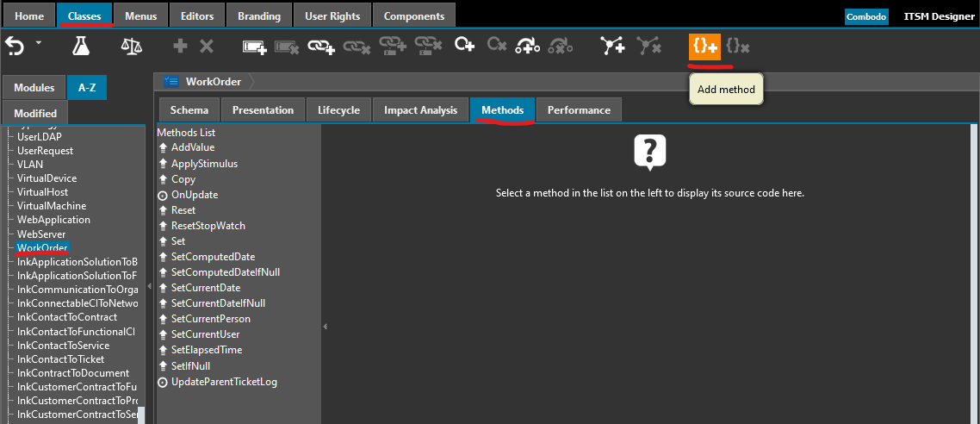Screen dimensions: 980x424
Task: Click the flask test icon
Action: [81, 47]
